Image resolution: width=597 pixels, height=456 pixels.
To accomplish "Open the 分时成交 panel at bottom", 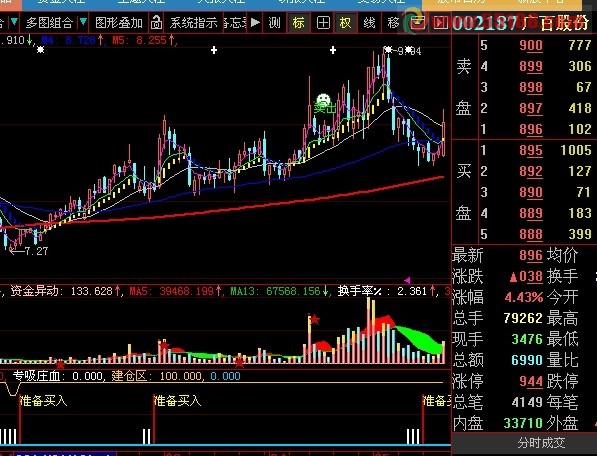I will pyautogui.click(x=541, y=443).
